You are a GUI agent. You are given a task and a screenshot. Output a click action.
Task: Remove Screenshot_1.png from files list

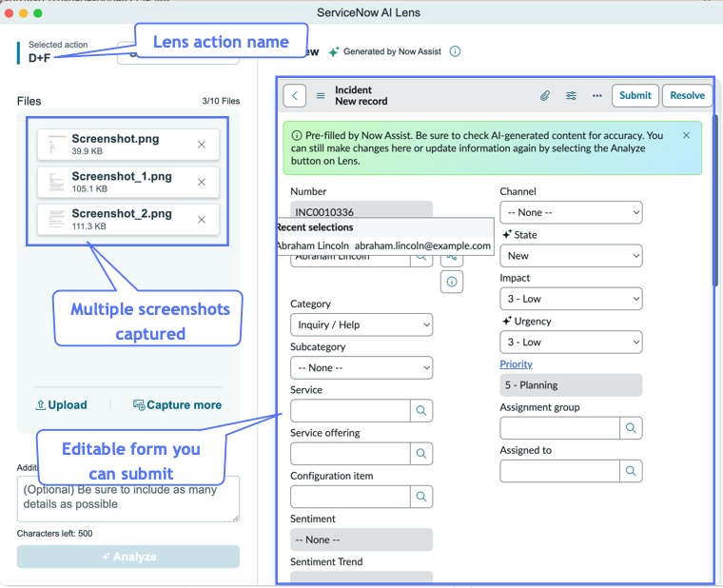click(202, 182)
